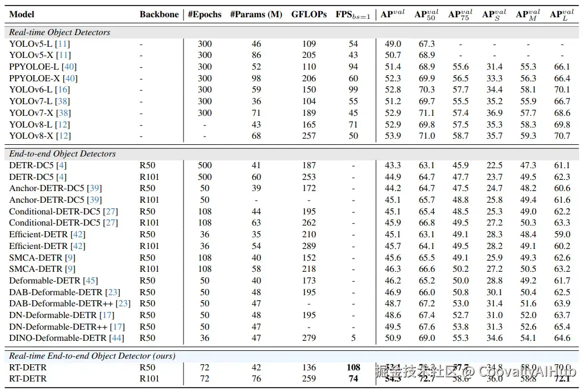Open citation [12] beside YOLOv8-X
The width and height of the screenshot is (588, 391).
(x=63, y=136)
